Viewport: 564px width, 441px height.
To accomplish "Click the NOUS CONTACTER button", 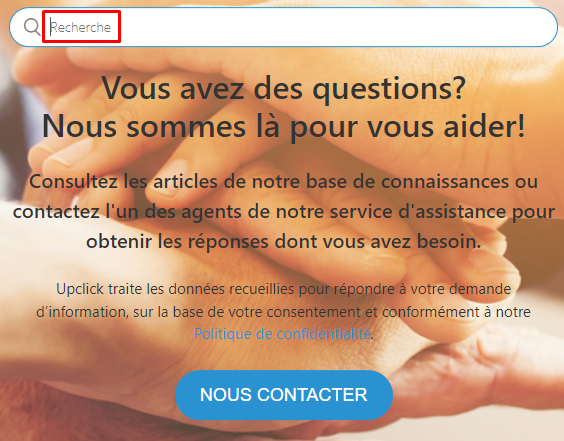I will [x=284, y=395].
